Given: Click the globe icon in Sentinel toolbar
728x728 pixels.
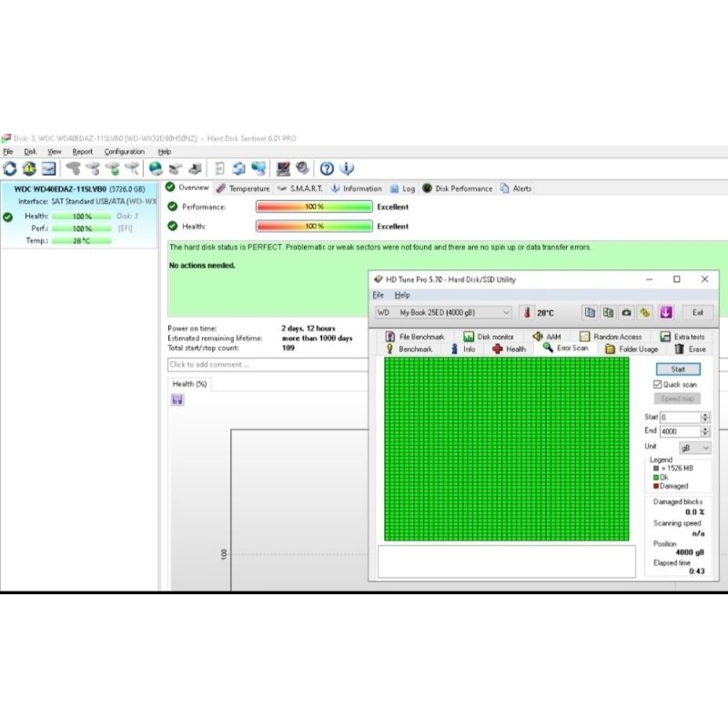Looking at the screenshot, I should pyautogui.click(x=156, y=168).
